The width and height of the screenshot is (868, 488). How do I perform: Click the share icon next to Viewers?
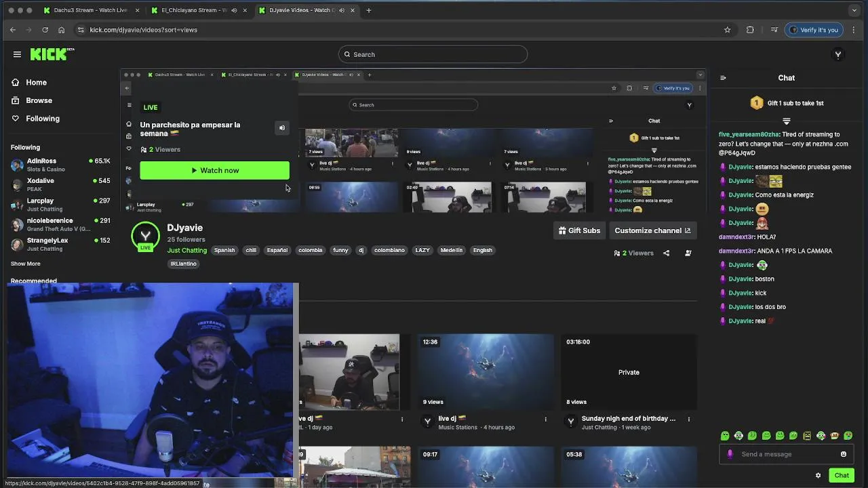point(666,253)
